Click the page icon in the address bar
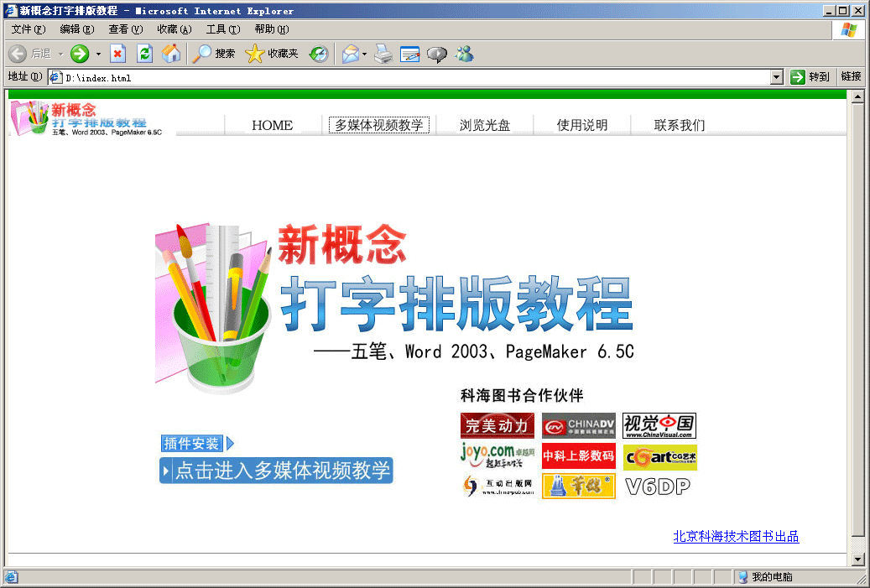The width and height of the screenshot is (870, 588). click(x=55, y=77)
